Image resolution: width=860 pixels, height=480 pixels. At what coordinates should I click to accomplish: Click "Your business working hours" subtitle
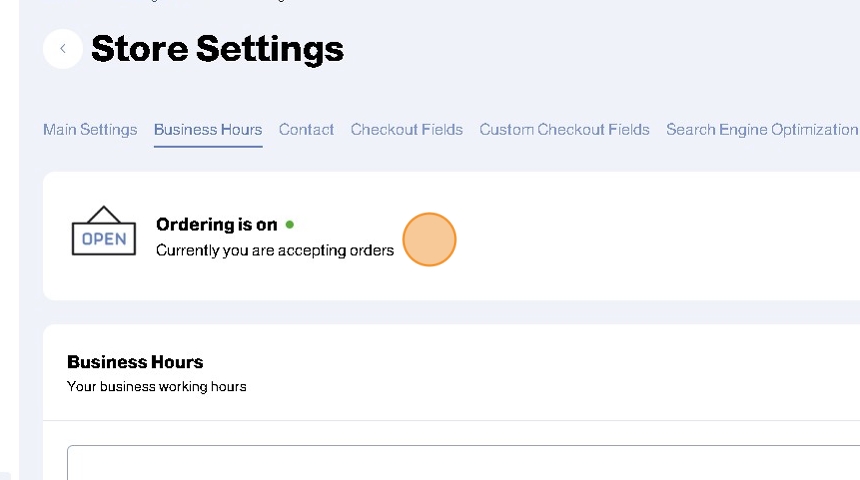pyautogui.click(x=156, y=387)
